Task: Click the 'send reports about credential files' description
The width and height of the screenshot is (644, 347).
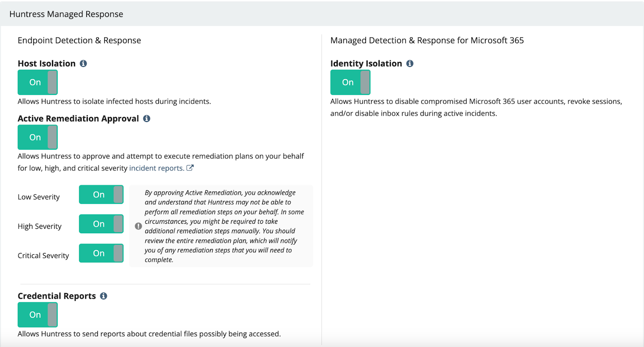Action: coord(149,334)
